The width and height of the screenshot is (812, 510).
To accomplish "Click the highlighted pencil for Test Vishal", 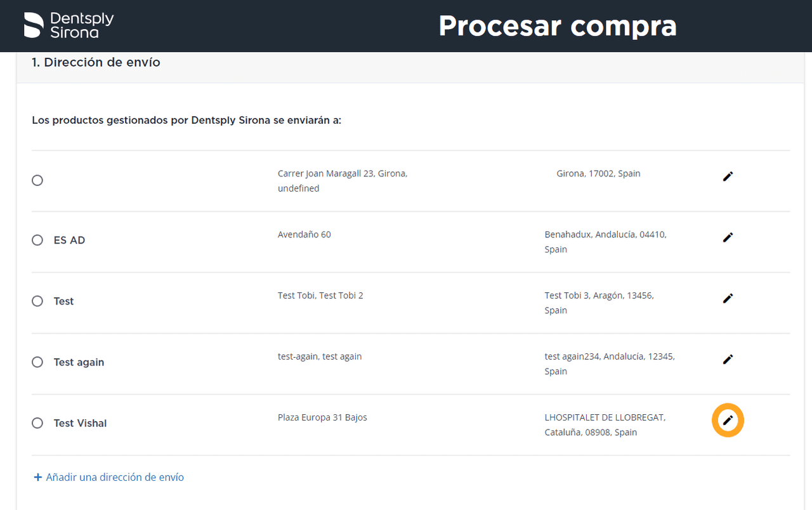I will click(x=728, y=421).
